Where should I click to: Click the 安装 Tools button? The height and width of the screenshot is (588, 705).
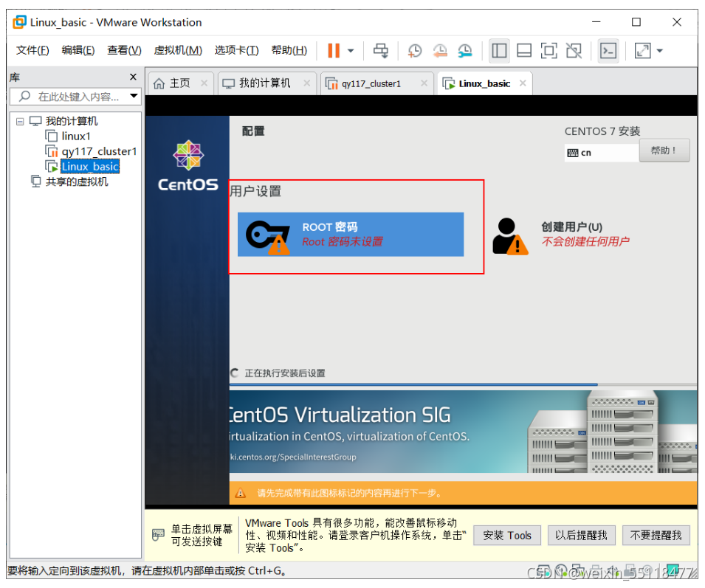[507, 536]
